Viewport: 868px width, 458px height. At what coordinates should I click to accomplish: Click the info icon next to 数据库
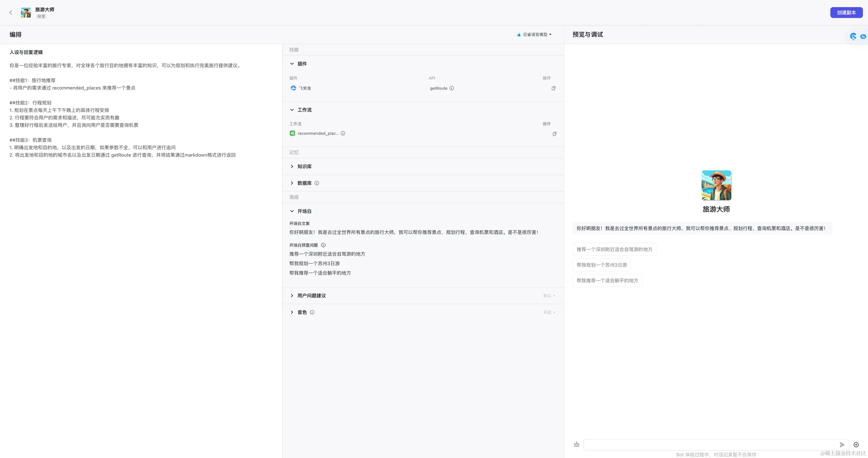(317, 183)
